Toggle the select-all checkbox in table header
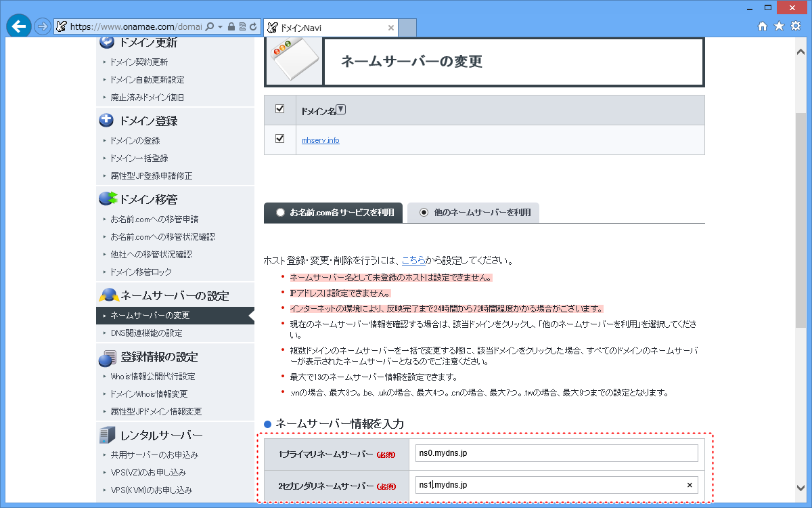Image resolution: width=812 pixels, height=508 pixels. coord(280,109)
